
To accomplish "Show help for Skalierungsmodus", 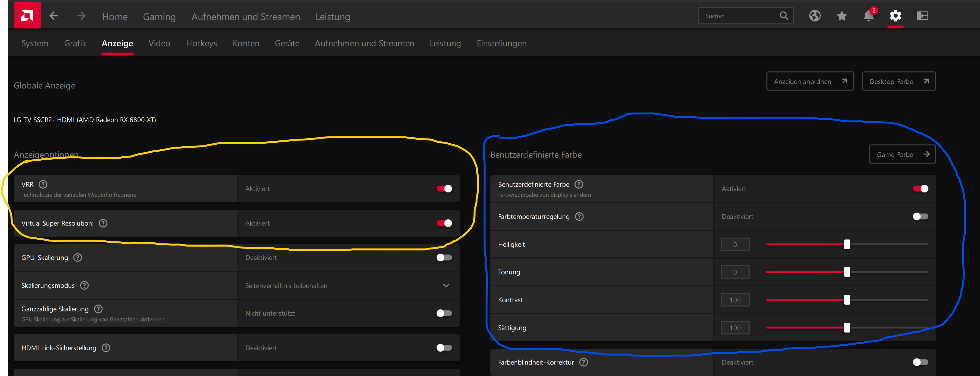I will point(85,285).
